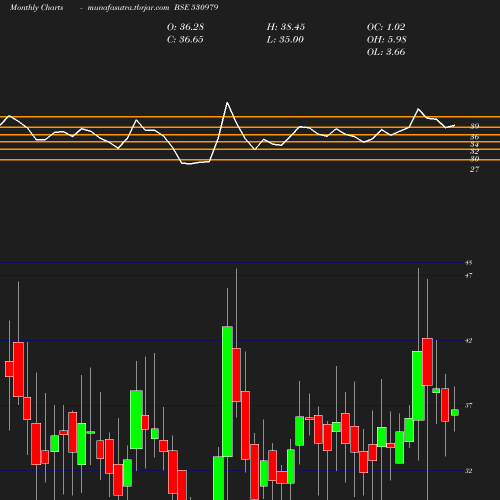This screenshot has height=500, width=500.
Task: Click the 39 label on line chart axis
Action: pos(475,126)
